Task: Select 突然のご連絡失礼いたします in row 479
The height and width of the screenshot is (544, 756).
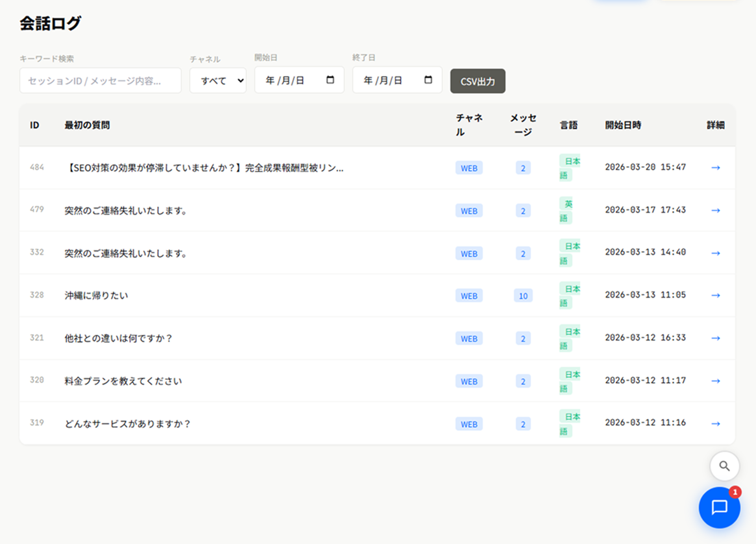Action: (x=126, y=211)
